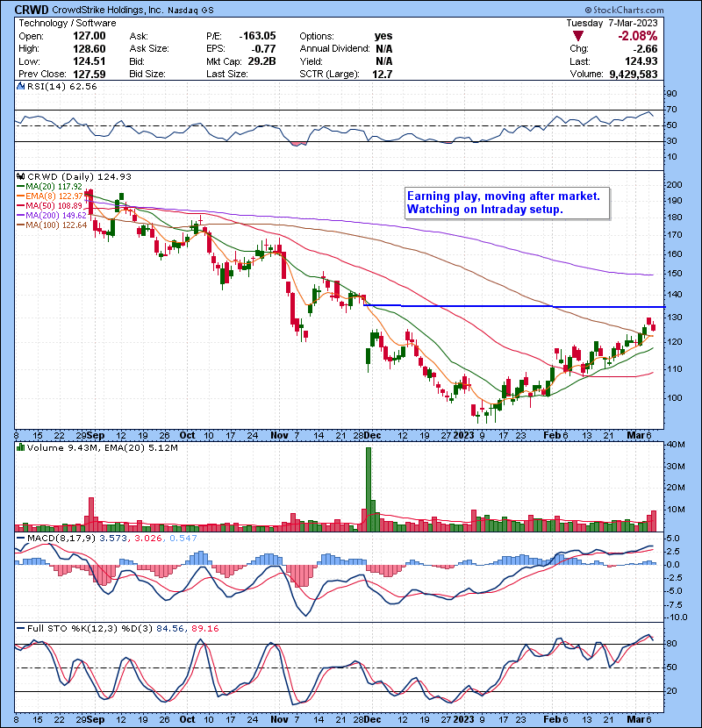Click the EMA(8) 122.97 legend entry
Viewport: 702px width, 728px height.
pos(49,196)
